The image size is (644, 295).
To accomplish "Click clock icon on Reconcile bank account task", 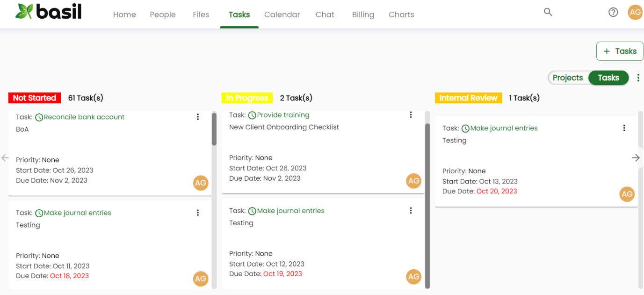I will [39, 118].
